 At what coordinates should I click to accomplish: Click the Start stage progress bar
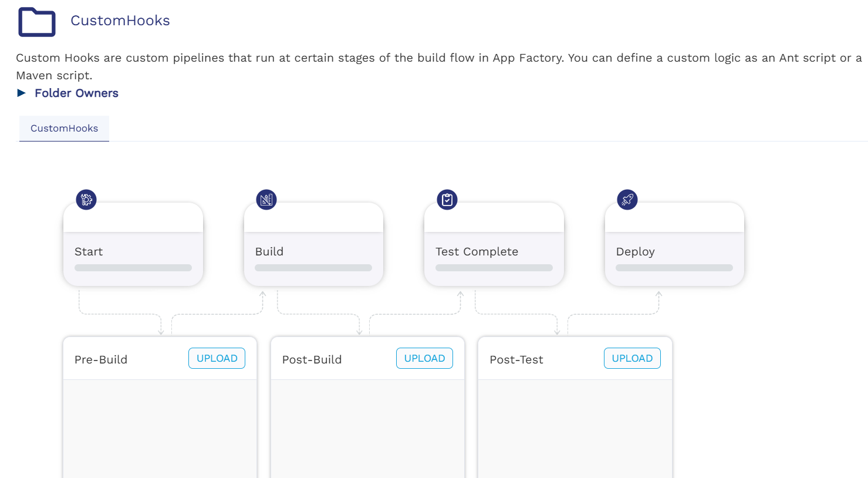pyautogui.click(x=133, y=268)
